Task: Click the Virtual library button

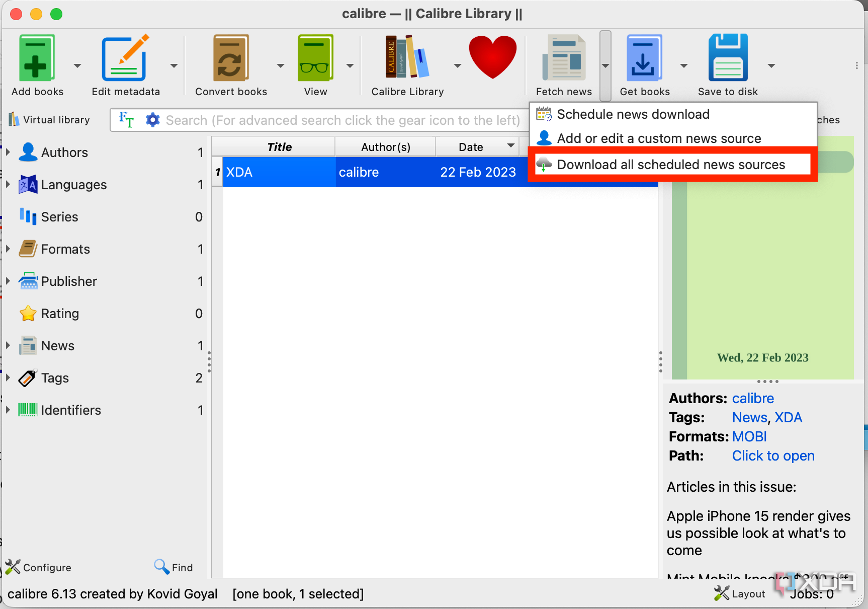Action: [x=49, y=120]
